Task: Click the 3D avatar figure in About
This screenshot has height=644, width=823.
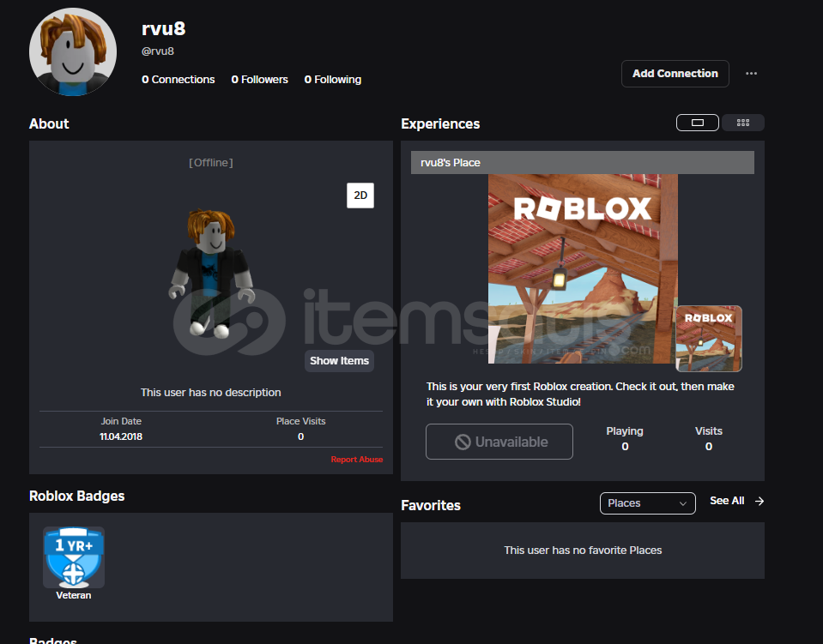Action: click(212, 273)
